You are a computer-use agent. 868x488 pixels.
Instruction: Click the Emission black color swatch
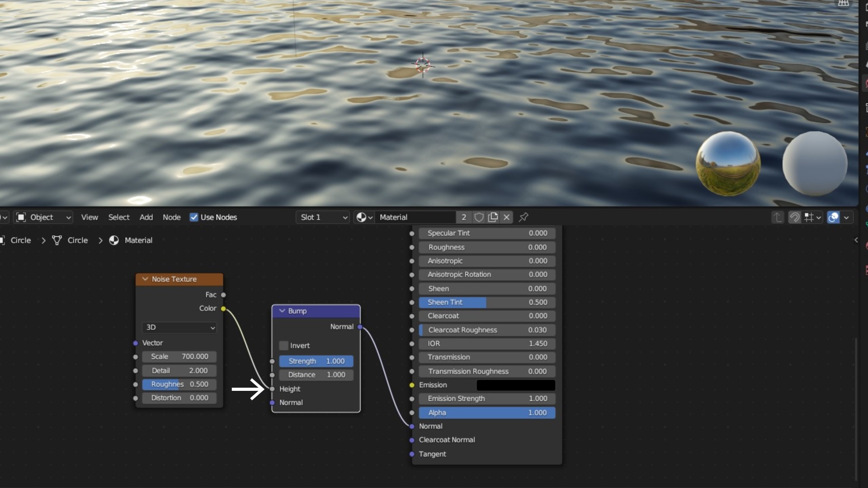(x=515, y=385)
